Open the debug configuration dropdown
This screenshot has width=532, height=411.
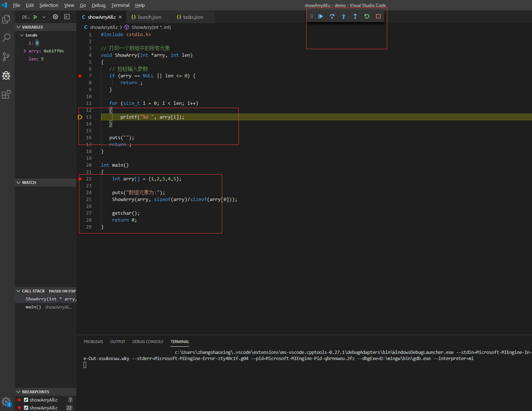pos(44,17)
